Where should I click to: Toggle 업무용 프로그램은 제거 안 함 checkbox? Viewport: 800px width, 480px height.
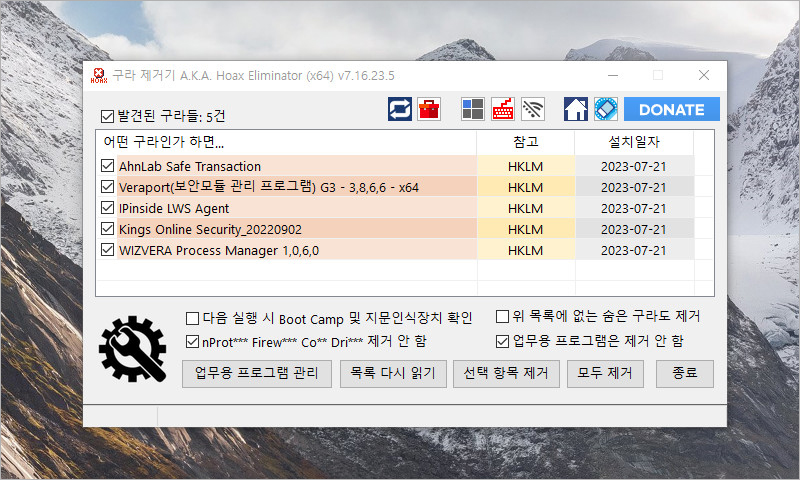(503, 341)
